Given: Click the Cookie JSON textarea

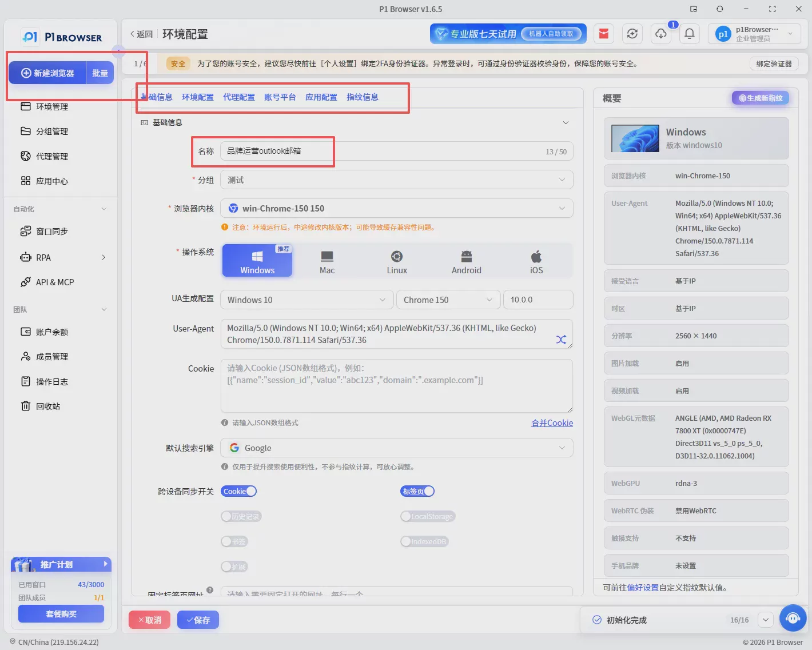Looking at the screenshot, I should (397, 386).
